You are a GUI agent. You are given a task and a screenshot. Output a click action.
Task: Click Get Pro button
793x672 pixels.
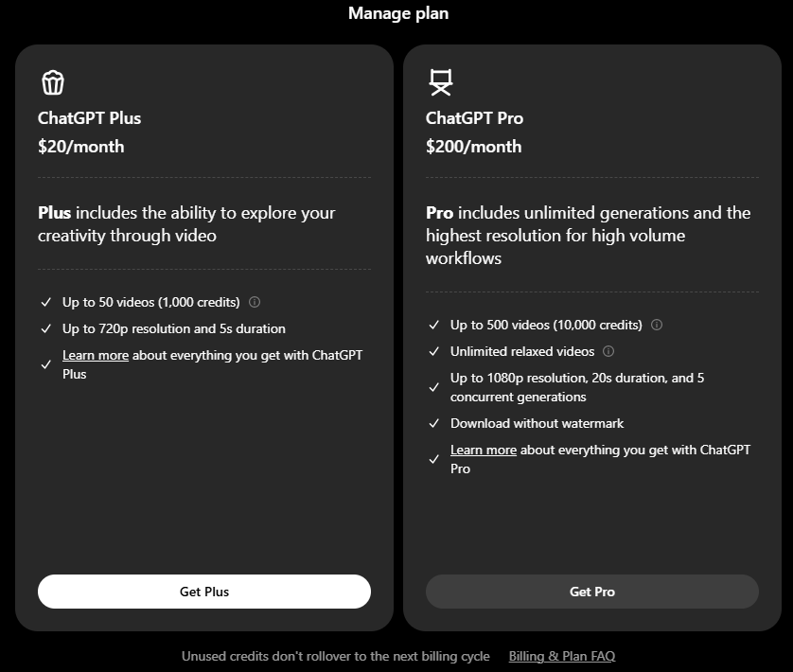click(592, 592)
